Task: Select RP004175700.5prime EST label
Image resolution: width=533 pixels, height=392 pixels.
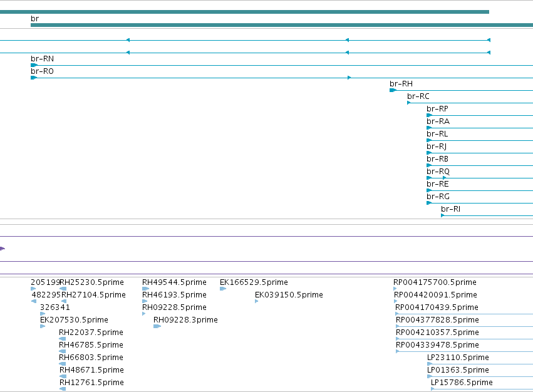Action: pos(435,282)
